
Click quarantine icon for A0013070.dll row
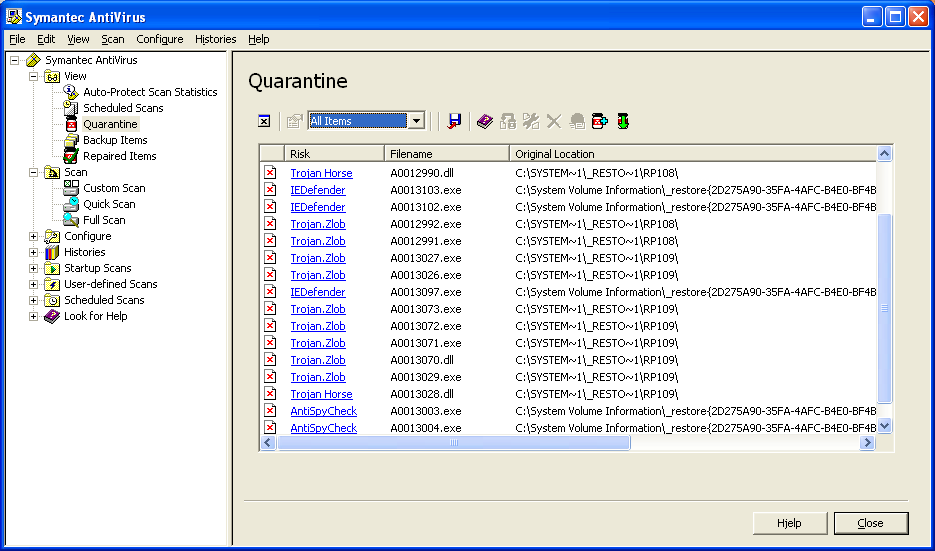pos(270,360)
